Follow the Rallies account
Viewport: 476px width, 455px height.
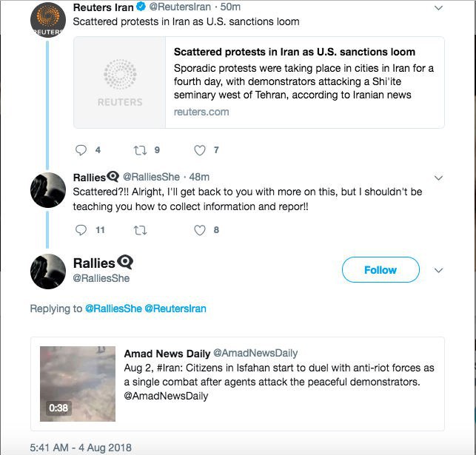(x=381, y=270)
